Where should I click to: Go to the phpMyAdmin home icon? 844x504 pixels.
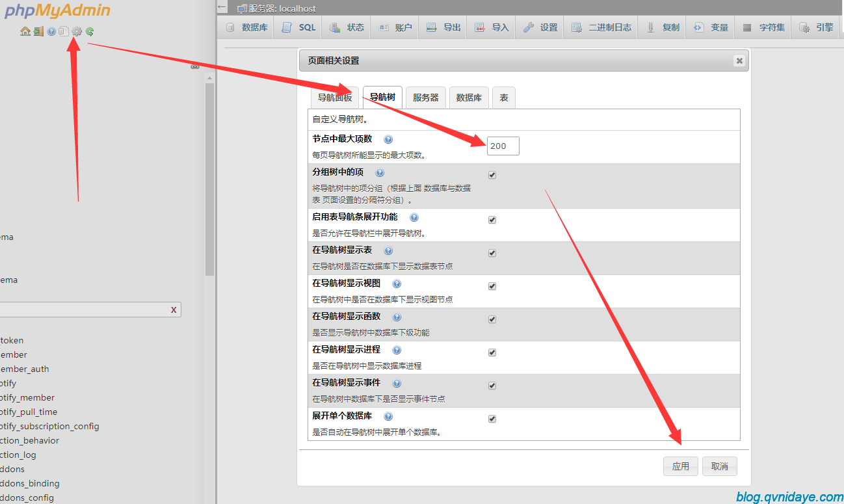tap(25, 31)
